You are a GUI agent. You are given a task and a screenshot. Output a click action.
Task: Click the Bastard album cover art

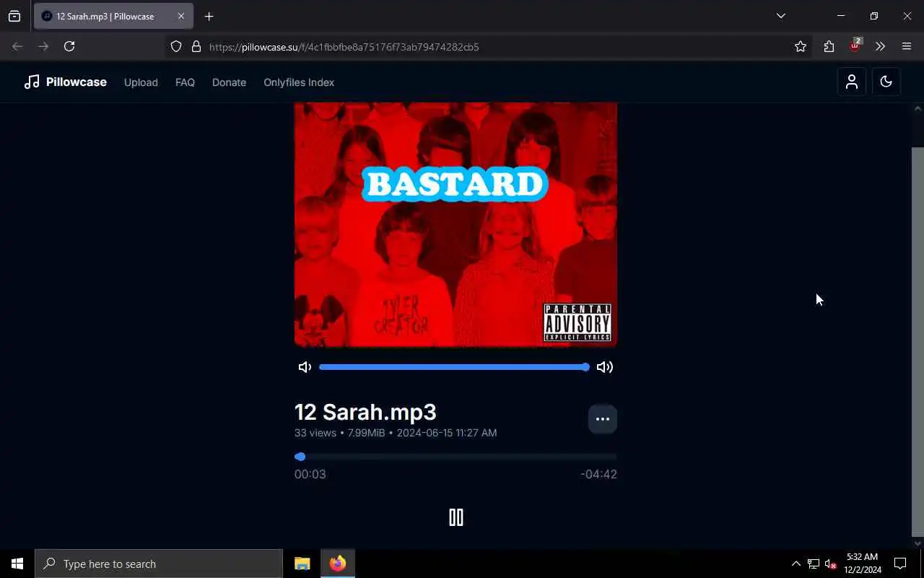coord(456,225)
